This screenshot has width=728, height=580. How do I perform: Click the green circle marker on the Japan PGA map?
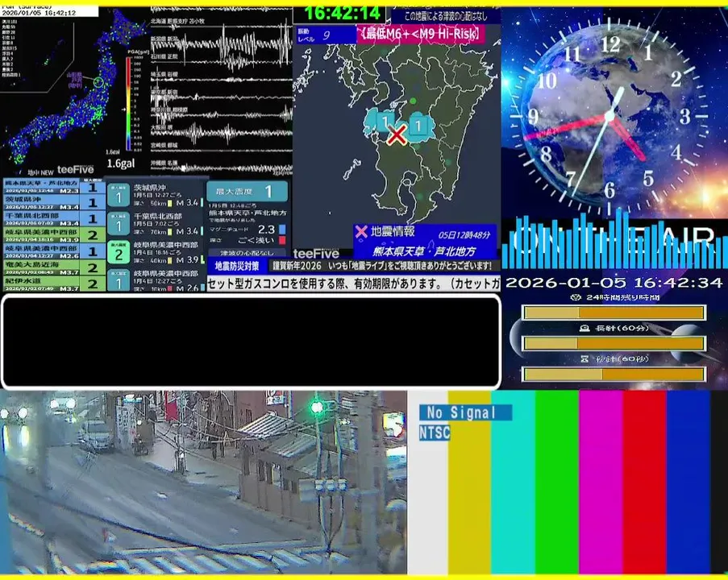[x=98, y=83]
